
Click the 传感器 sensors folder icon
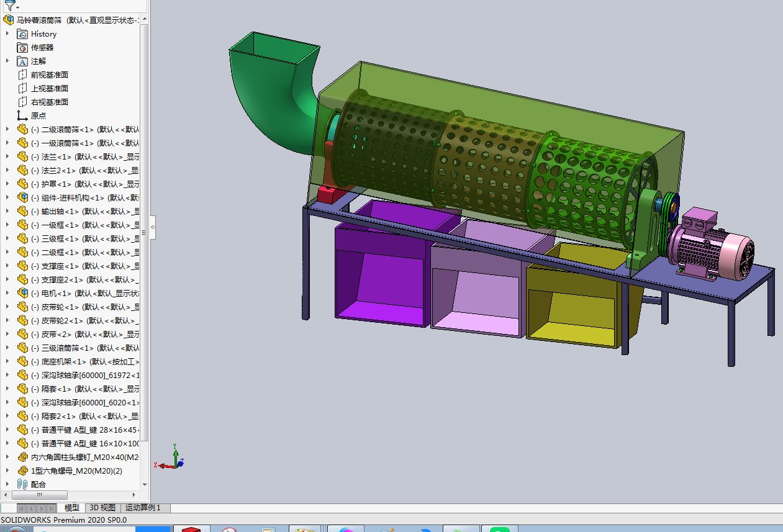(x=22, y=48)
